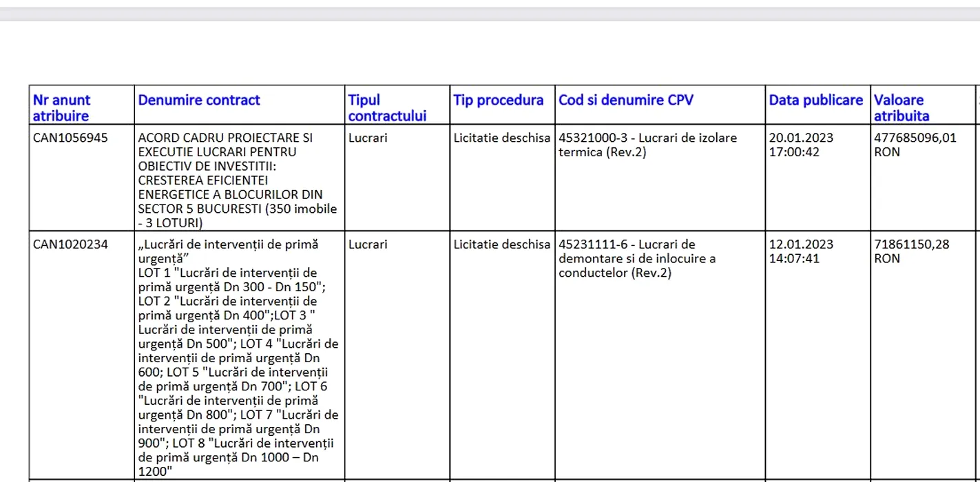Select announcement number CAN1056945
This screenshot has height=482, width=980.
pyautogui.click(x=70, y=138)
